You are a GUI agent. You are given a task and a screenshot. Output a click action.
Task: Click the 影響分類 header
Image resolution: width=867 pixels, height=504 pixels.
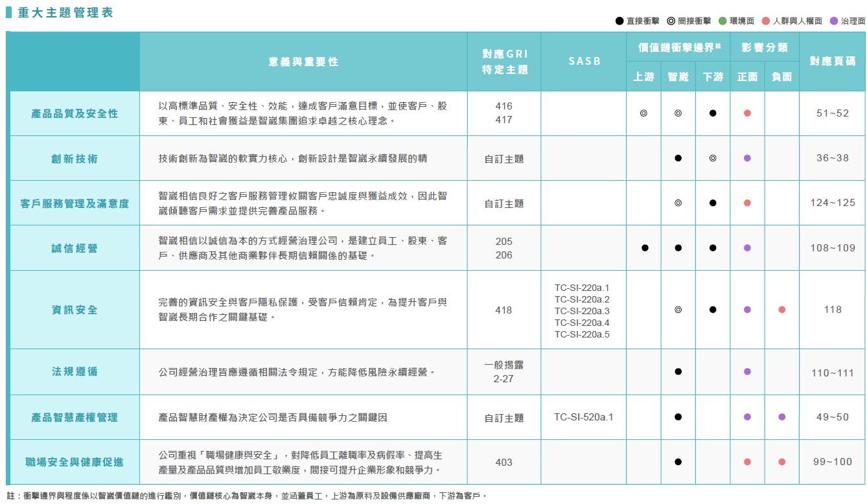765,47
